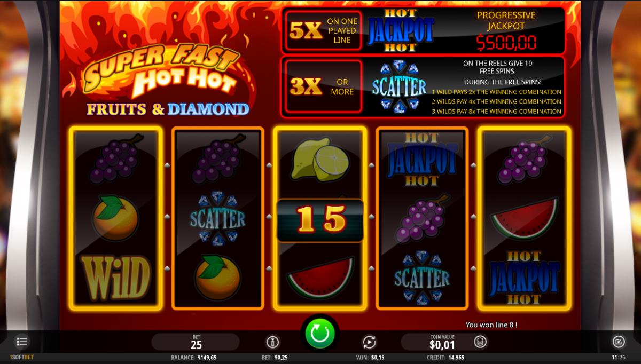Toggle fullscreen with the bottom-right icon
This screenshot has height=364, width=641.
(619, 342)
